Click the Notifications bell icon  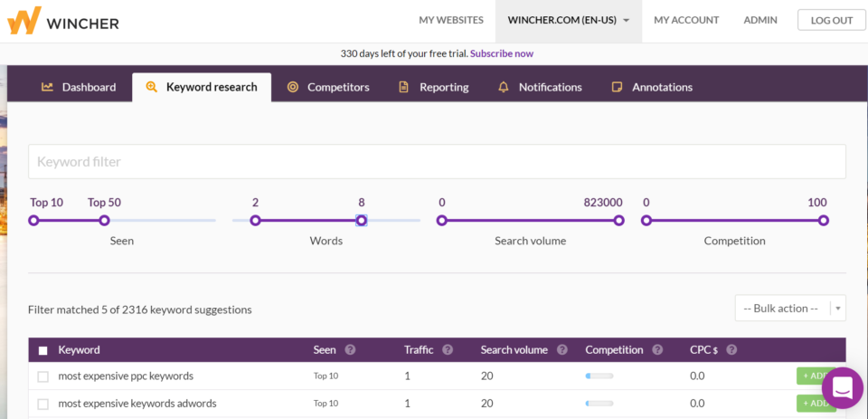coord(504,87)
